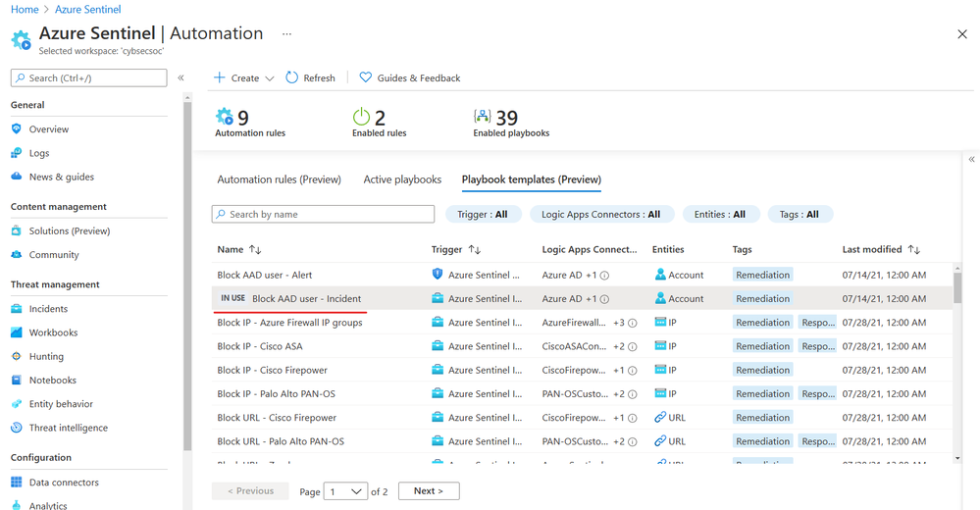Collapse the right side pane chevron
The image size is (980, 510).
point(972,159)
